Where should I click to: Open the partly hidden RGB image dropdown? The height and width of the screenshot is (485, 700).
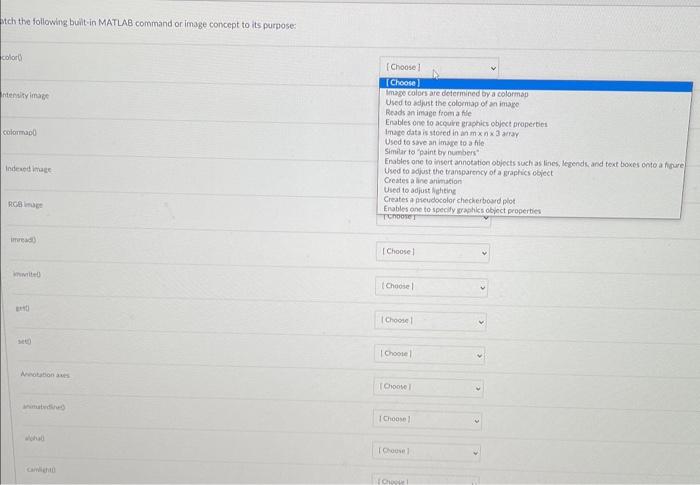pos(433,220)
